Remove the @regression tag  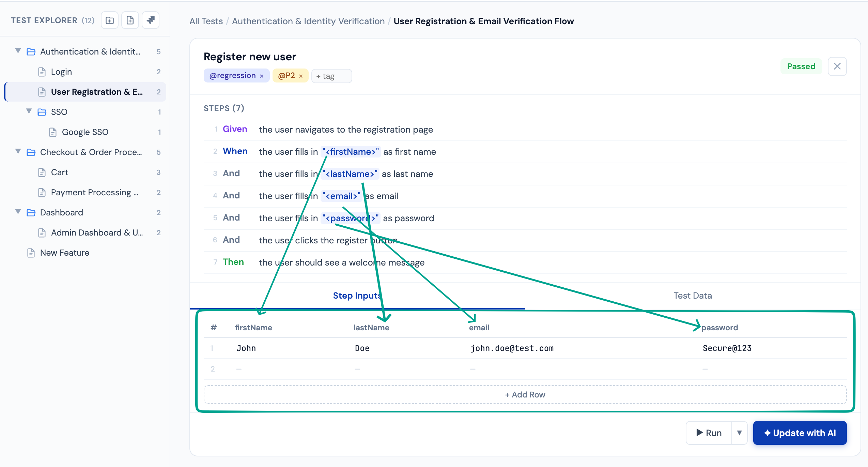pos(262,76)
